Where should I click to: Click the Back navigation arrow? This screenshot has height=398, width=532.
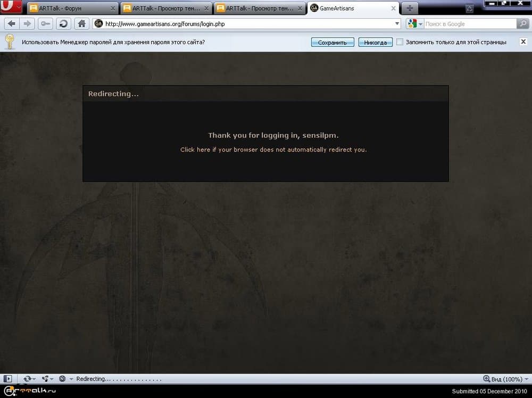12,24
